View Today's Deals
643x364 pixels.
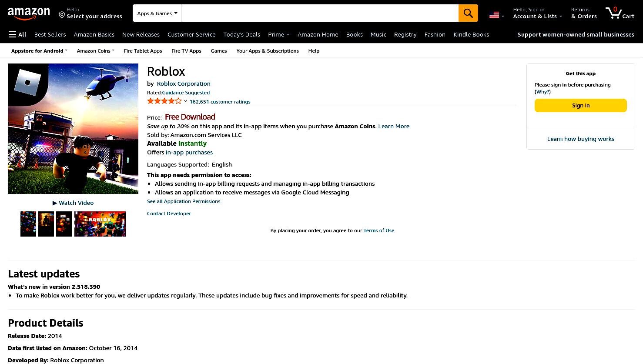[x=241, y=34]
